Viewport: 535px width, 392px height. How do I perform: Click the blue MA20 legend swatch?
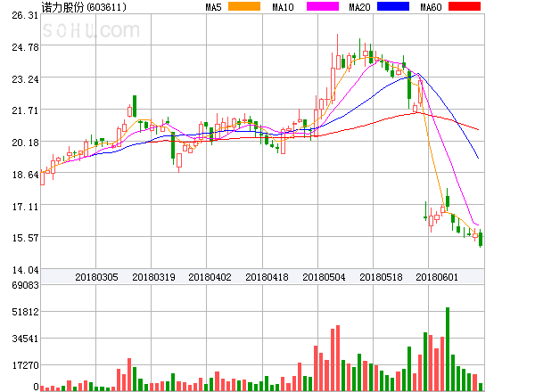coord(393,6)
